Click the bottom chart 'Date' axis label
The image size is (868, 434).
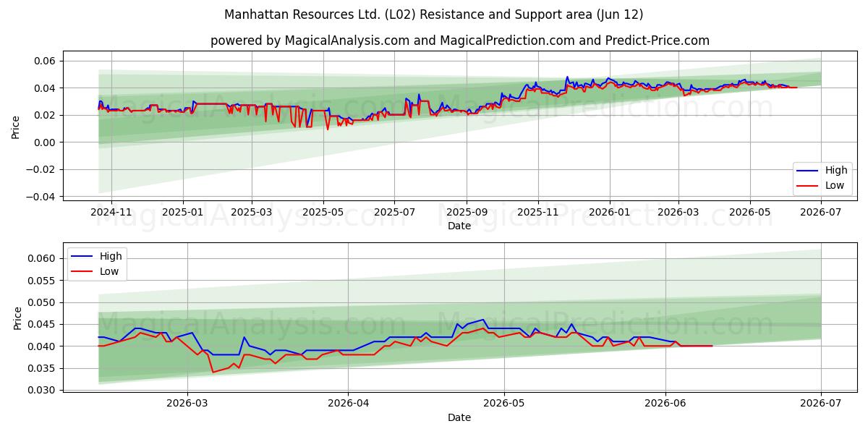[x=459, y=417]
